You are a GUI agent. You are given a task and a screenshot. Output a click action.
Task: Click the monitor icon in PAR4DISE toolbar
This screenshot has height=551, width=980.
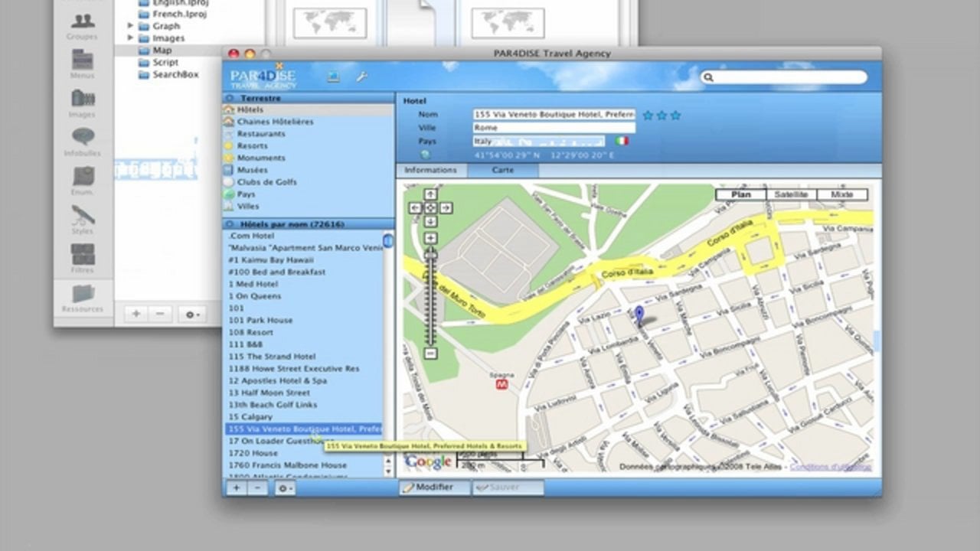[333, 77]
